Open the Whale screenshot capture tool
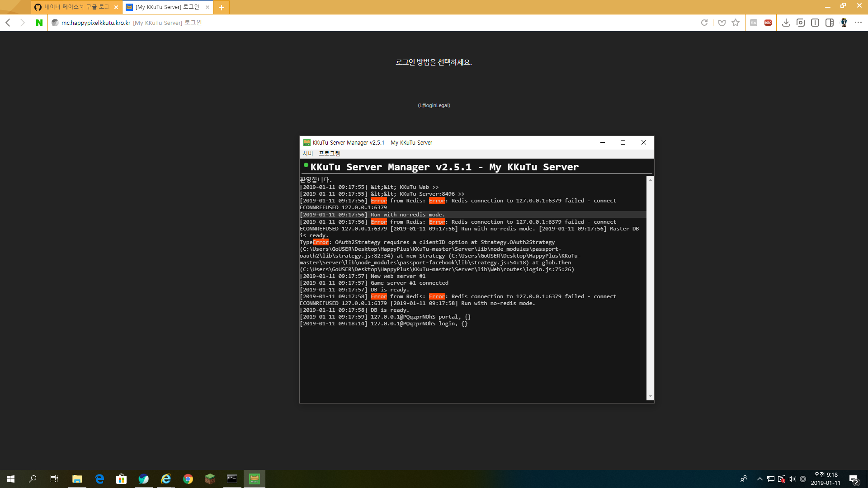The width and height of the screenshot is (868, 488). (801, 23)
